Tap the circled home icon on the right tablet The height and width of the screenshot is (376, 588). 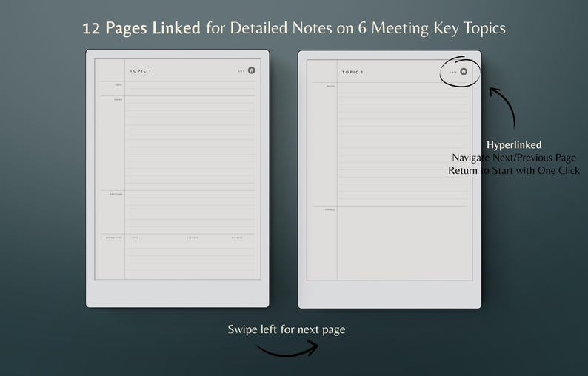click(x=464, y=71)
